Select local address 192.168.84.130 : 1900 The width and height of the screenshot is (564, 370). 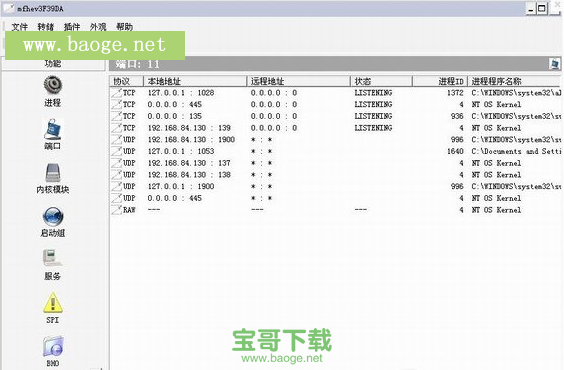191,140
